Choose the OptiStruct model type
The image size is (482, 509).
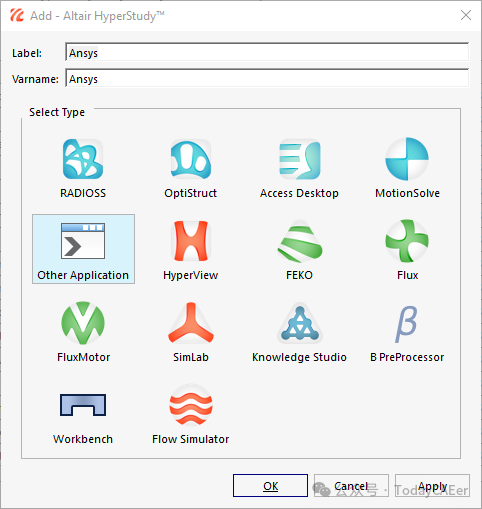click(191, 159)
